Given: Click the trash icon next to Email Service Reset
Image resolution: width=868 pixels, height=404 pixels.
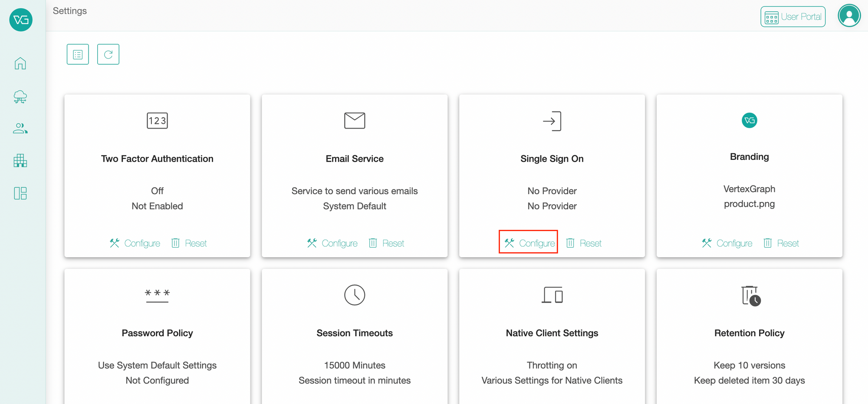Looking at the screenshot, I should click(x=373, y=243).
